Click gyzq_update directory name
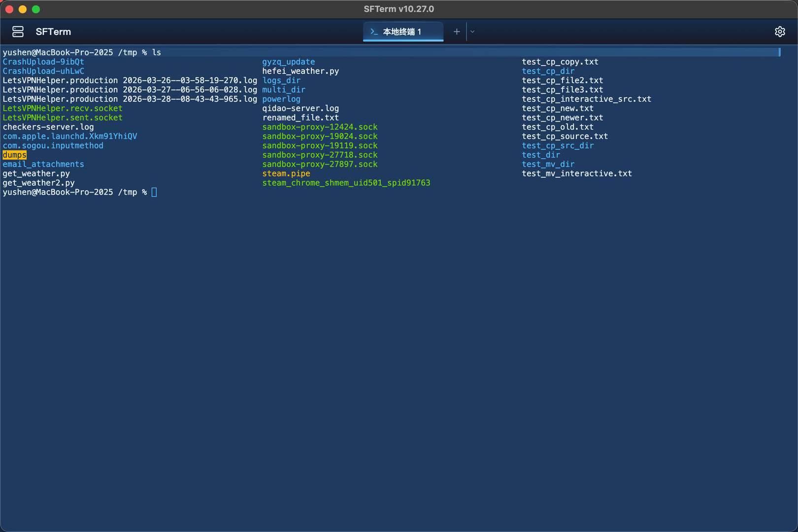The height and width of the screenshot is (532, 798). tap(289, 62)
